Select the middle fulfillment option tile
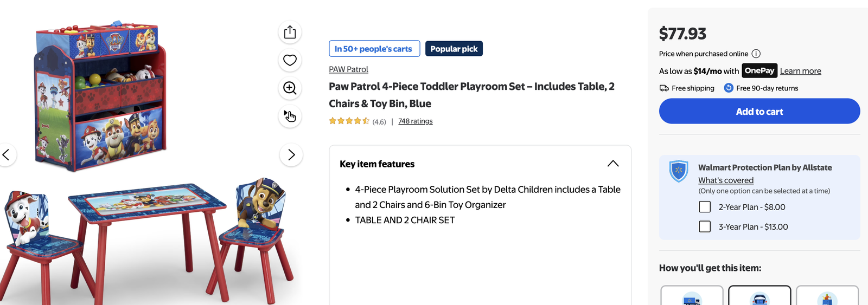This screenshot has height=305, width=868. tap(759, 296)
